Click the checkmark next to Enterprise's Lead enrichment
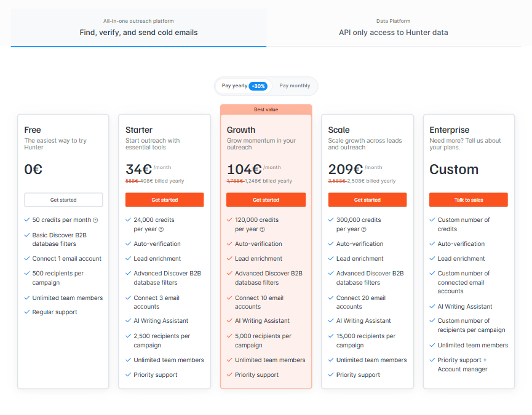 431,259
